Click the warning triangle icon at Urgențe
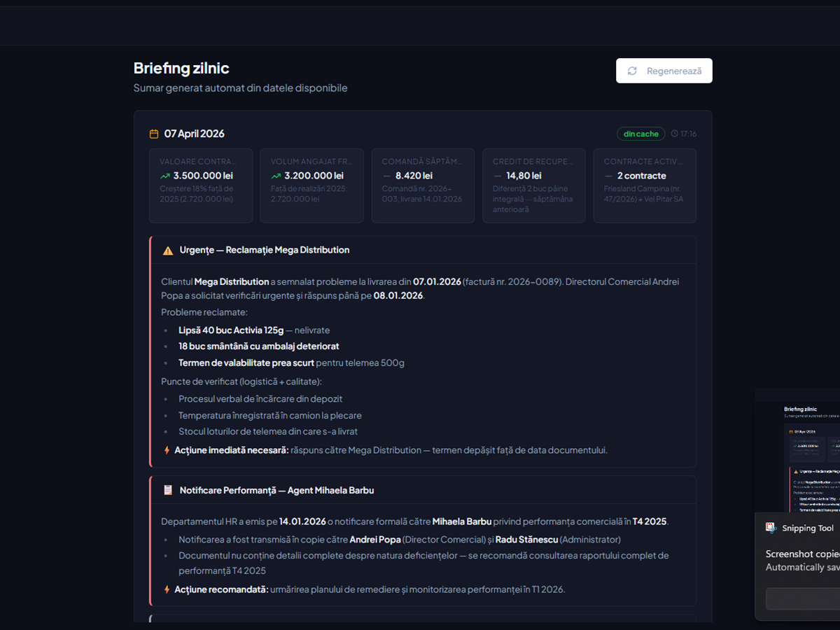Viewport: 840px width, 630px height. 168,250
